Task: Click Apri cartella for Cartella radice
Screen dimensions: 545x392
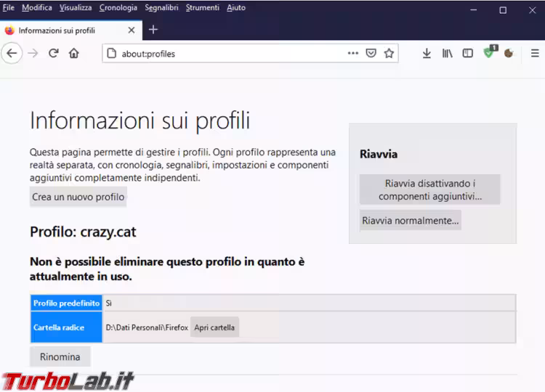Action: click(x=214, y=327)
